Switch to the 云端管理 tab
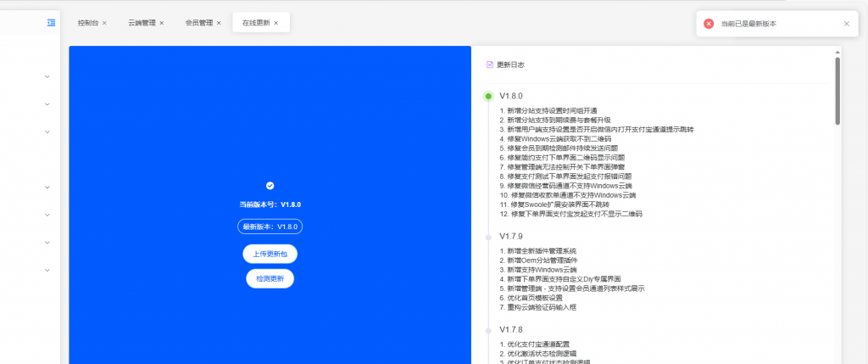The height and width of the screenshot is (364, 868). [141, 23]
